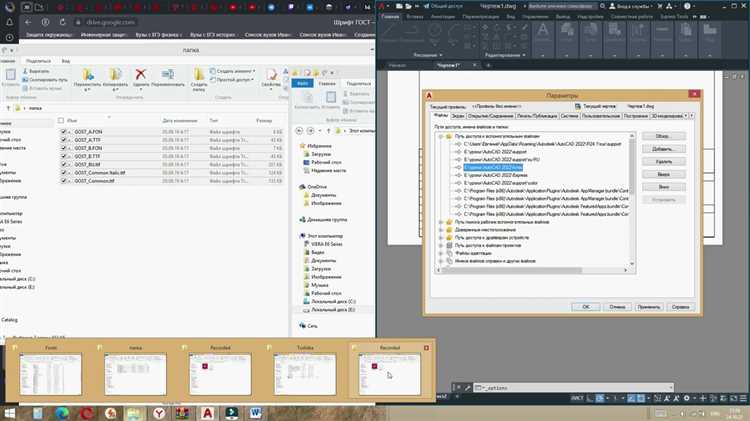The width and height of the screenshot is (750, 421).
Task: Click the Copy To icon in Explorer ribbon
Action: (x=115, y=73)
